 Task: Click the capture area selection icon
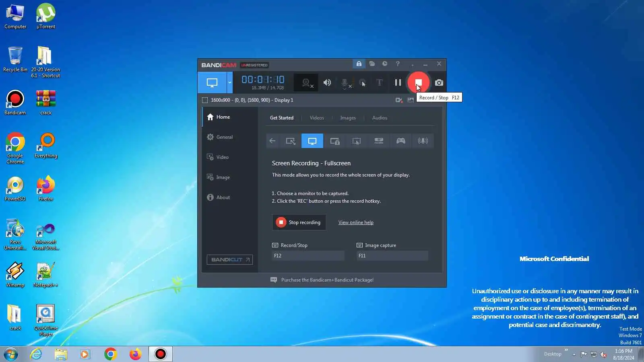(205, 100)
